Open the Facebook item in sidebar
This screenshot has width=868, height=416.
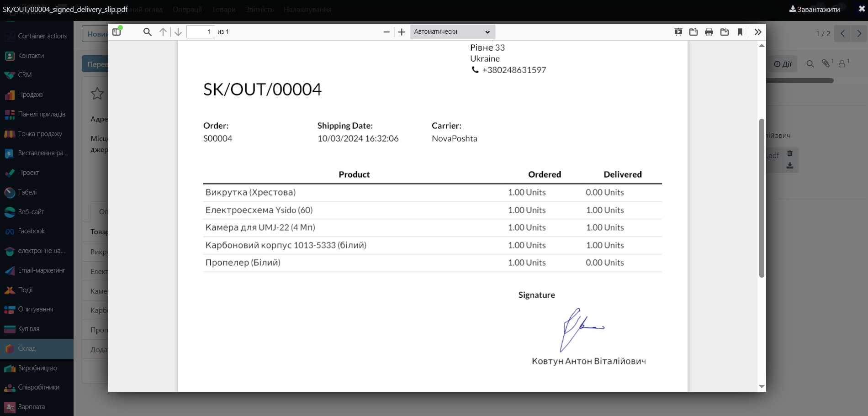[x=31, y=231]
